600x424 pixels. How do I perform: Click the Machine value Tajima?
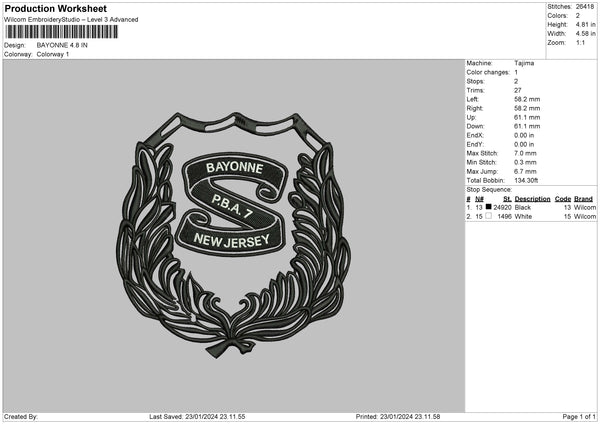pyautogui.click(x=524, y=63)
